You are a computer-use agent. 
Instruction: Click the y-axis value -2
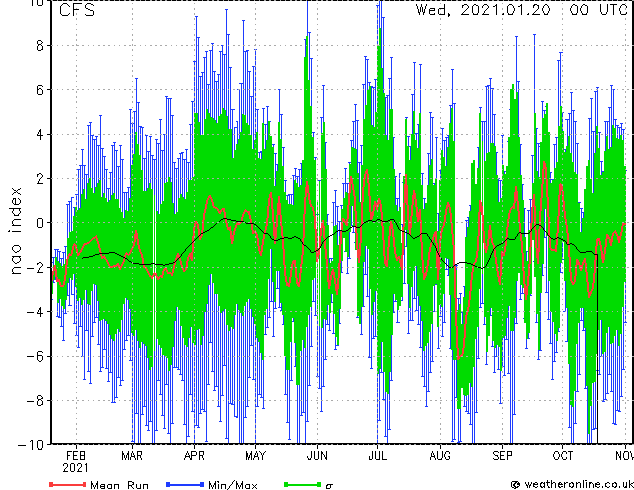34,268
